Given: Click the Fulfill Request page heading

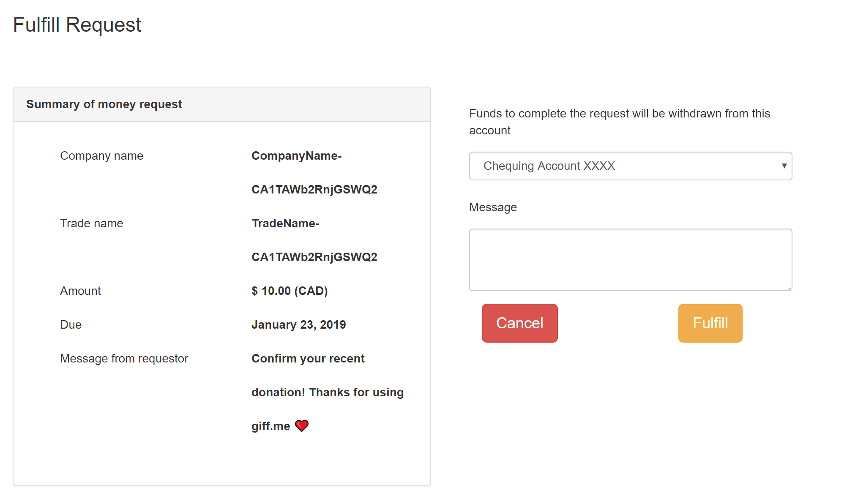Looking at the screenshot, I should 77,25.
